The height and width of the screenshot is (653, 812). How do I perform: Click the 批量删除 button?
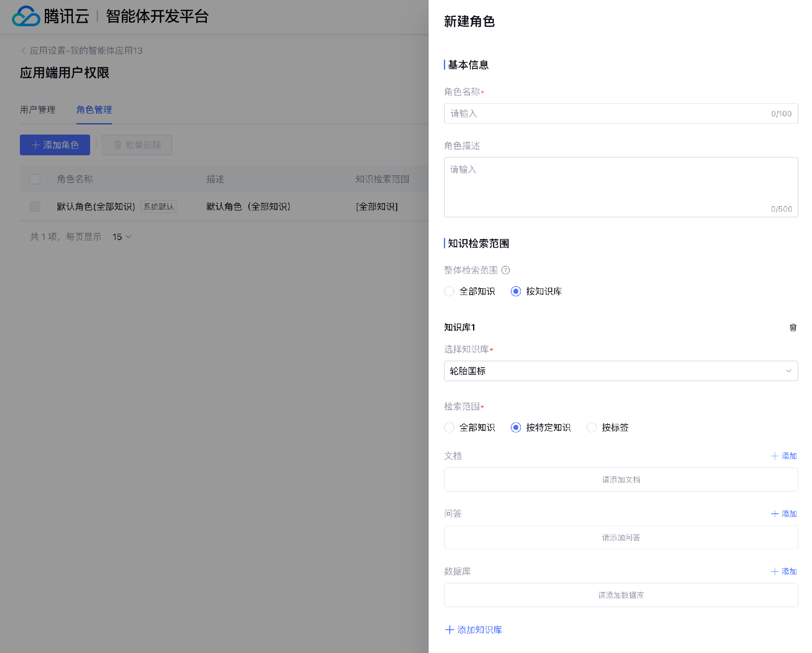137,145
